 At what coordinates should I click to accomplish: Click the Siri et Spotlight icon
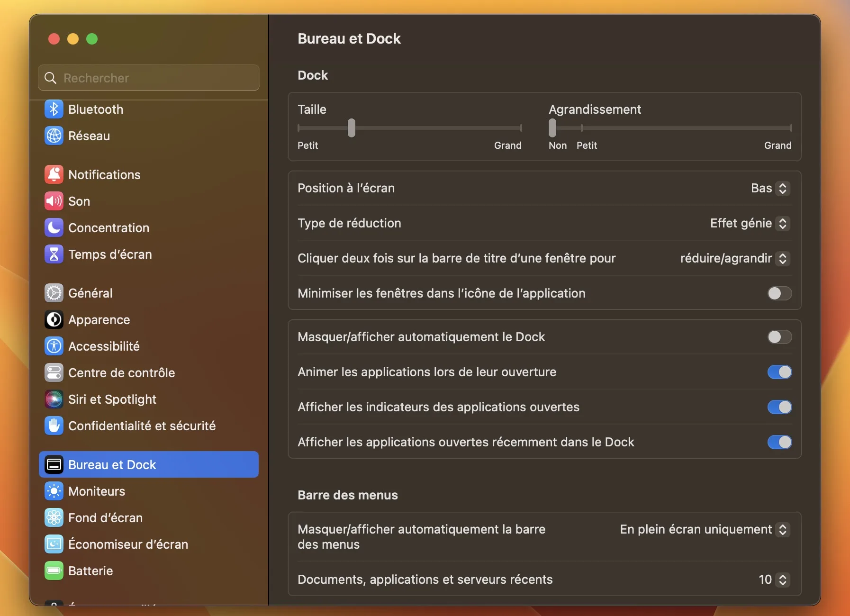54,399
